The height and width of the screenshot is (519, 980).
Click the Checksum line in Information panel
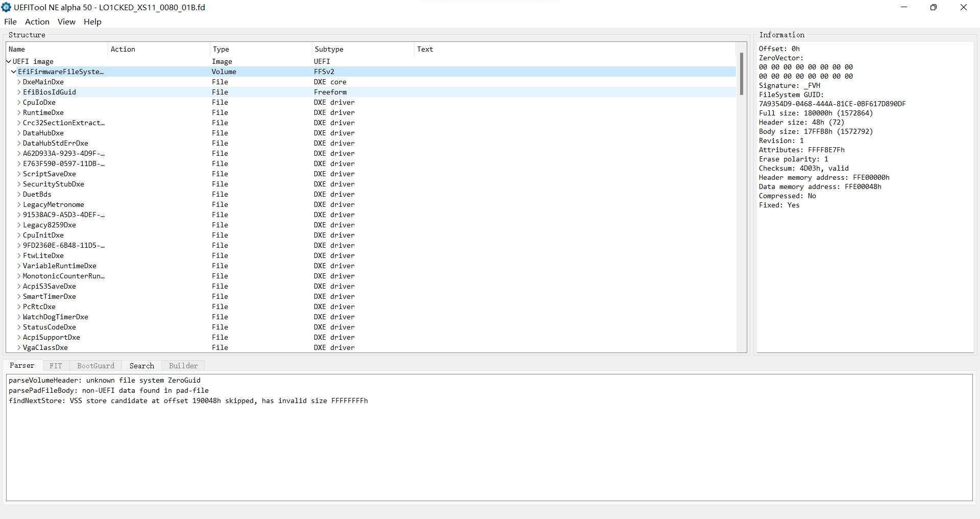click(x=803, y=168)
